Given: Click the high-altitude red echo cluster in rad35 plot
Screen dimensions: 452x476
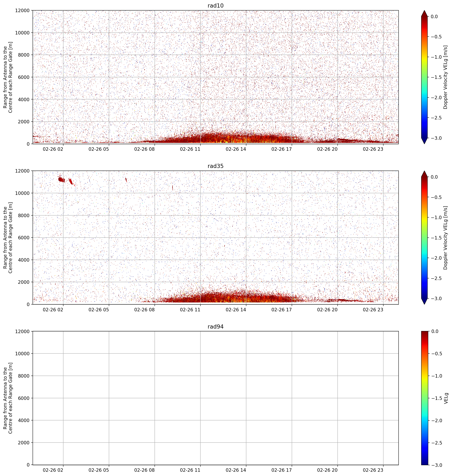Looking at the screenshot, I should (61, 179).
